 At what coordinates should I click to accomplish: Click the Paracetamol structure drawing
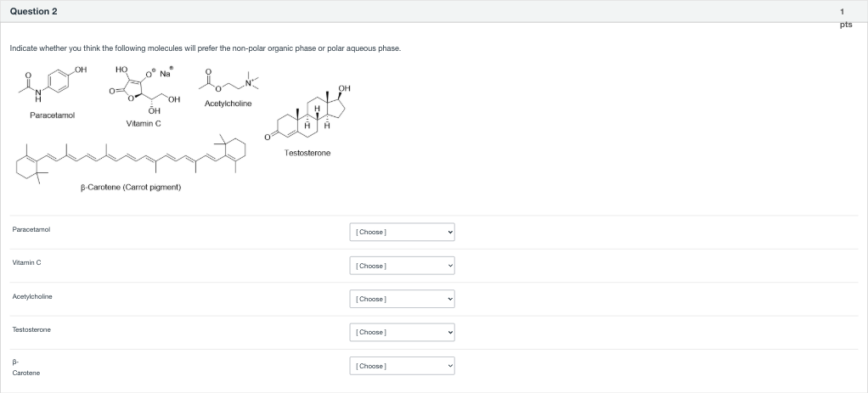(53, 84)
